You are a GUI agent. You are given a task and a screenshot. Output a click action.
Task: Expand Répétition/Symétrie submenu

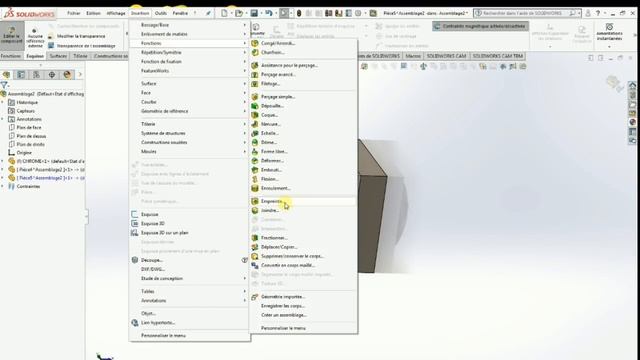click(x=190, y=52)
